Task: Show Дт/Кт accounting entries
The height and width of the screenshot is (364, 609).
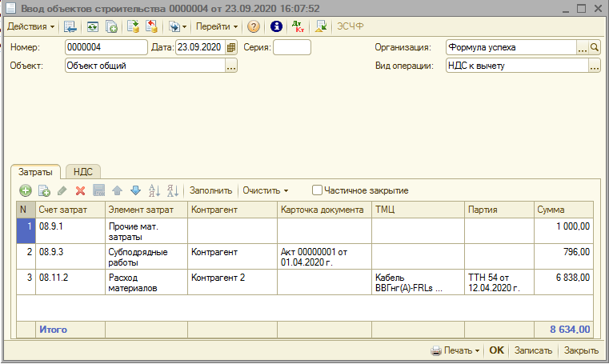Action: click(298, 26)
